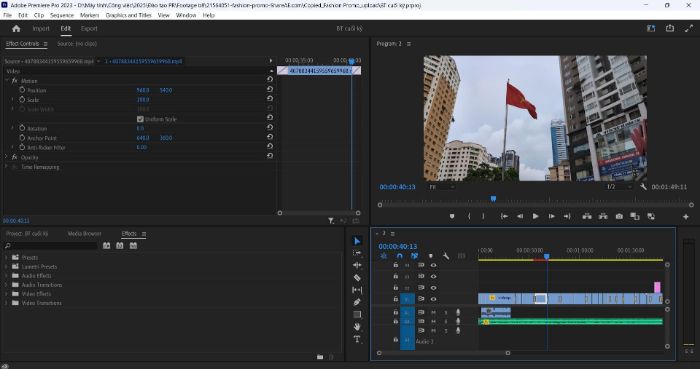Select the Rectangle tool
700x369 pixels.
pos(357,315)
